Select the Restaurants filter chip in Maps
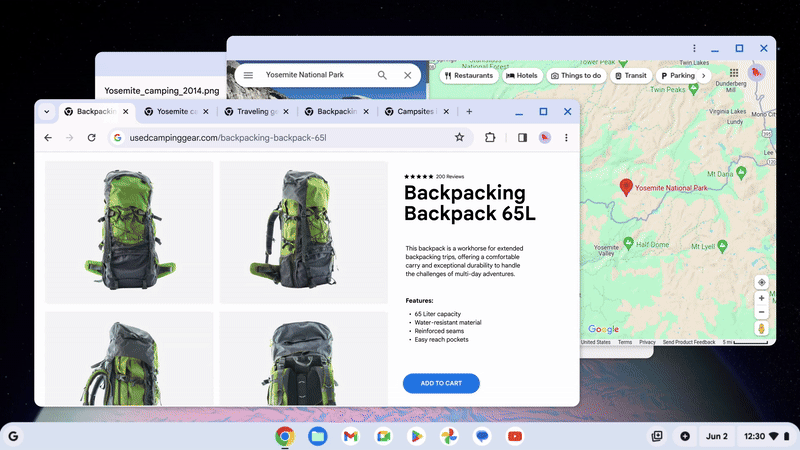This screenshot has width=800, height=450. coord(469,75)
